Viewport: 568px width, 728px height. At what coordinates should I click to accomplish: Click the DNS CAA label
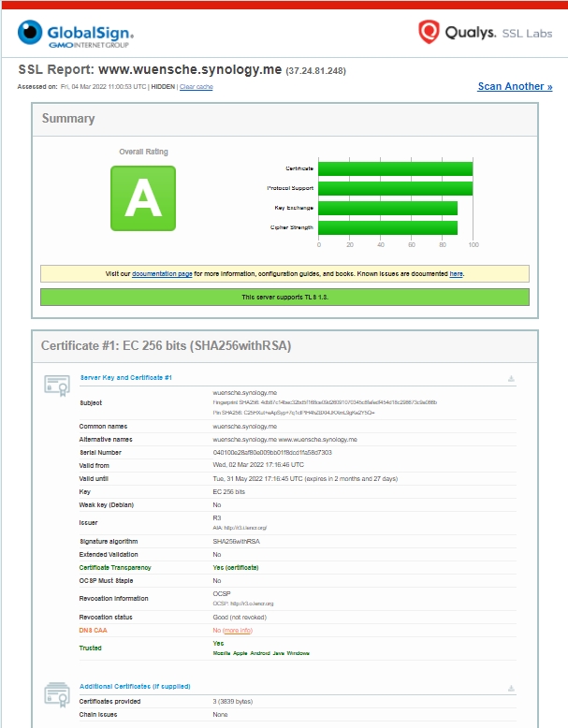tap(93, 631)
